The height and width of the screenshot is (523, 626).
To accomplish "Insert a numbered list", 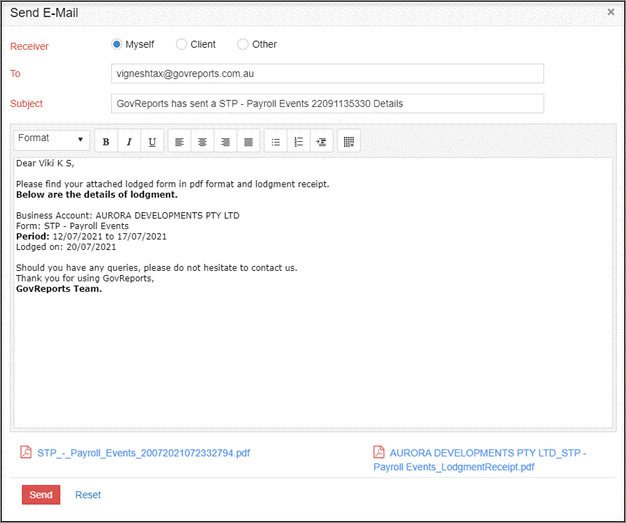I will point(298,142).
